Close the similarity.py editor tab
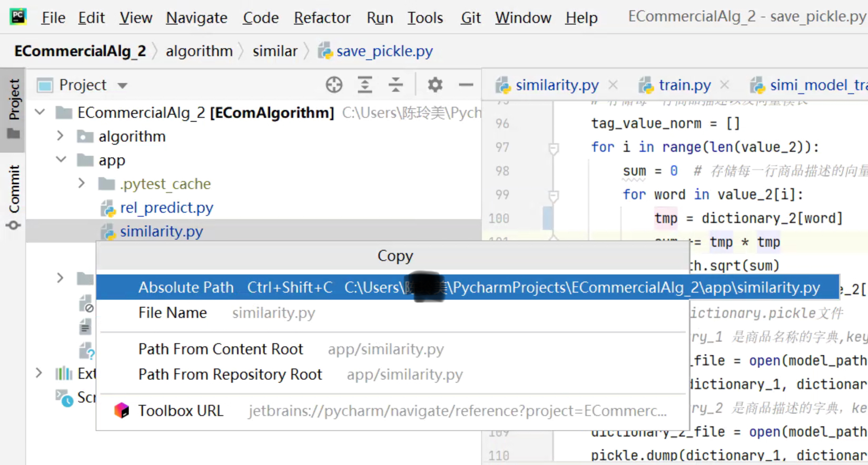This screenshot has width=868, height=465. click(613, 84)
